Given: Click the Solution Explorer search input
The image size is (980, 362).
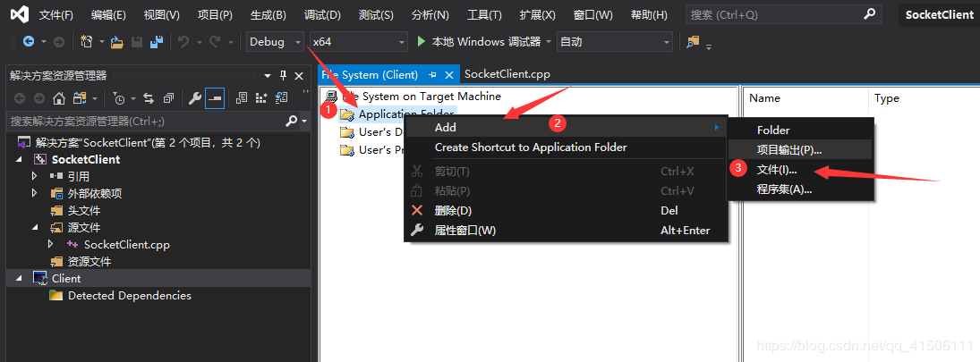Looking at the screenshot, I should (x=147, y=121).
